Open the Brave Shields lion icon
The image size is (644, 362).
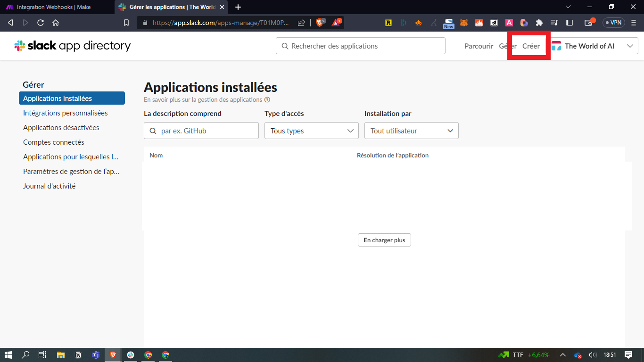[320, 22]
